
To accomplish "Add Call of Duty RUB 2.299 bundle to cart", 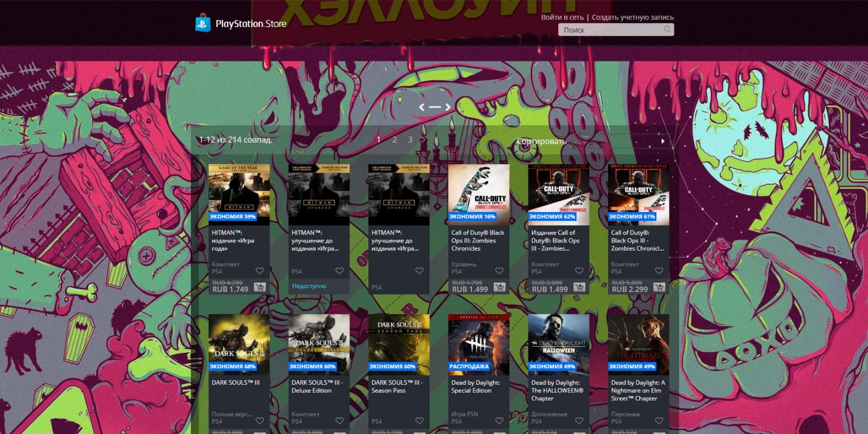I will point(659,287).
